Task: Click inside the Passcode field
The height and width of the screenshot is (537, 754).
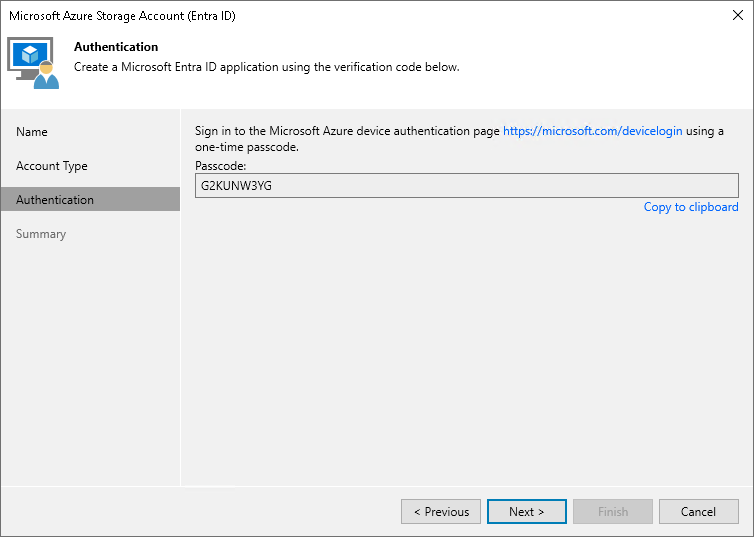Action: click(466, 186)
